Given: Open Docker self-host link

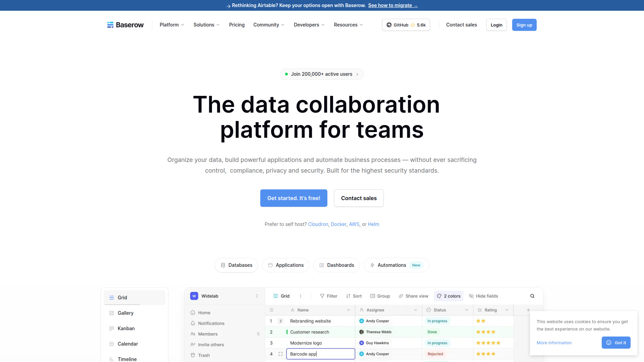Looking at the screenshot, I should pos(339,224).
